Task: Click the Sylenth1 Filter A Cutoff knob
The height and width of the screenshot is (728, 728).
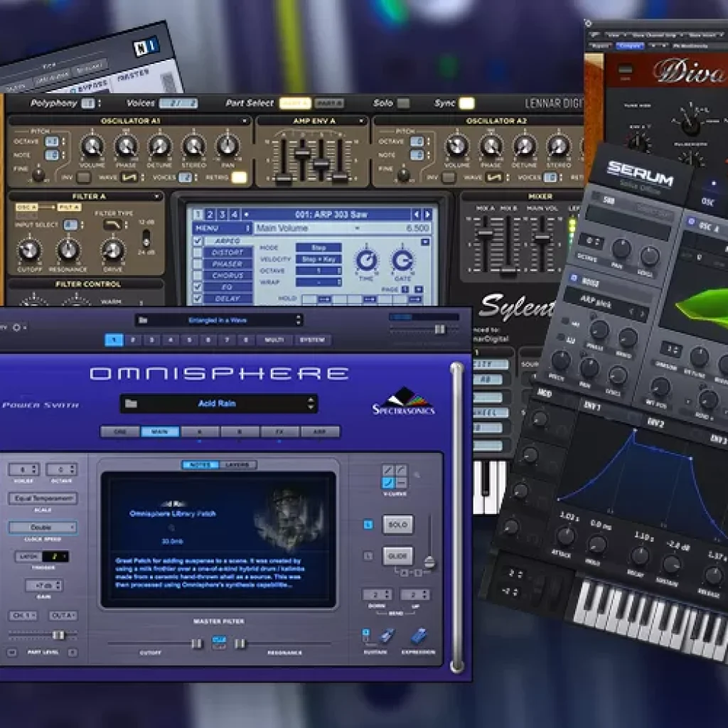Action: pos(28,250)
